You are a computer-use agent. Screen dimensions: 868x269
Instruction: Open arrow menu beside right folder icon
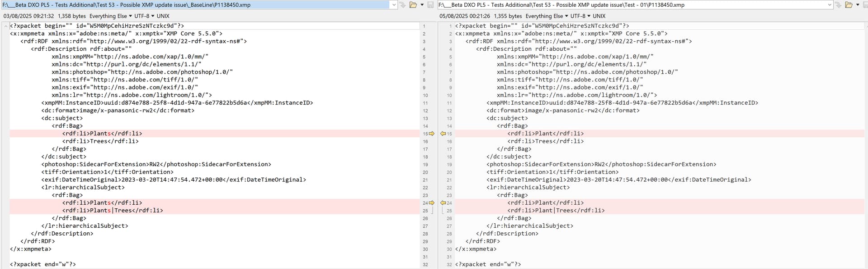tap(858, 5)
